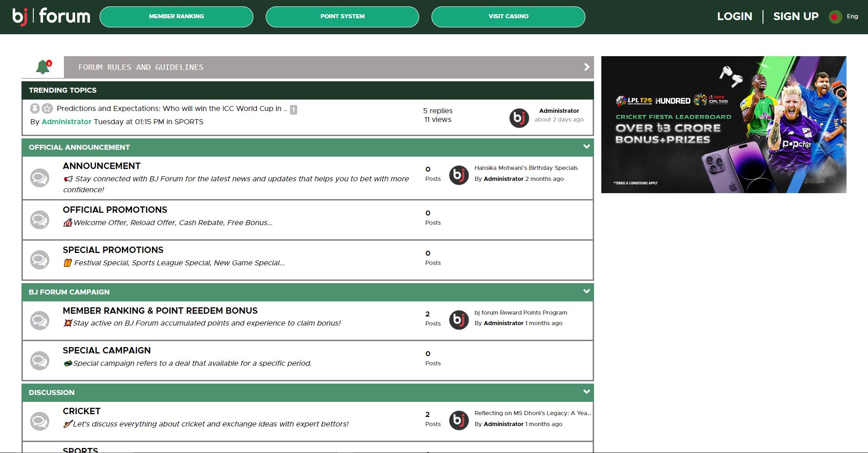Click the Administrator avatar in Trending Topics row
This screenshot has height=453, width=868.
click(x=519, y=118)
